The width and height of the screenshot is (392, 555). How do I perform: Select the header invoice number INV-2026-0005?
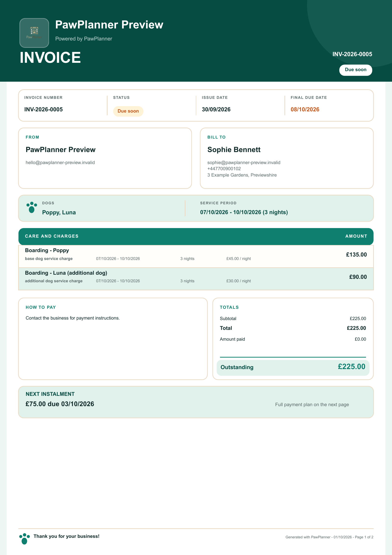(352, 54)
